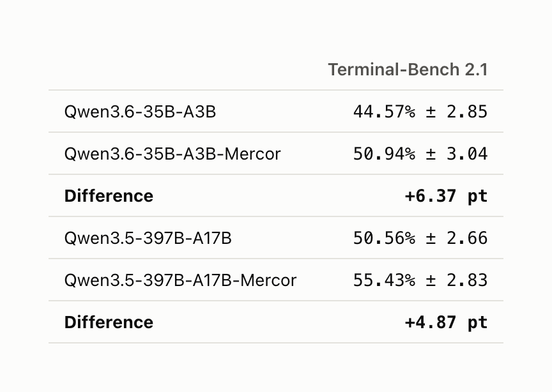The width and height of the screenshot is (552, 392).
Task: Click the ± 2.85 error margin text
Action: point(457,112)
